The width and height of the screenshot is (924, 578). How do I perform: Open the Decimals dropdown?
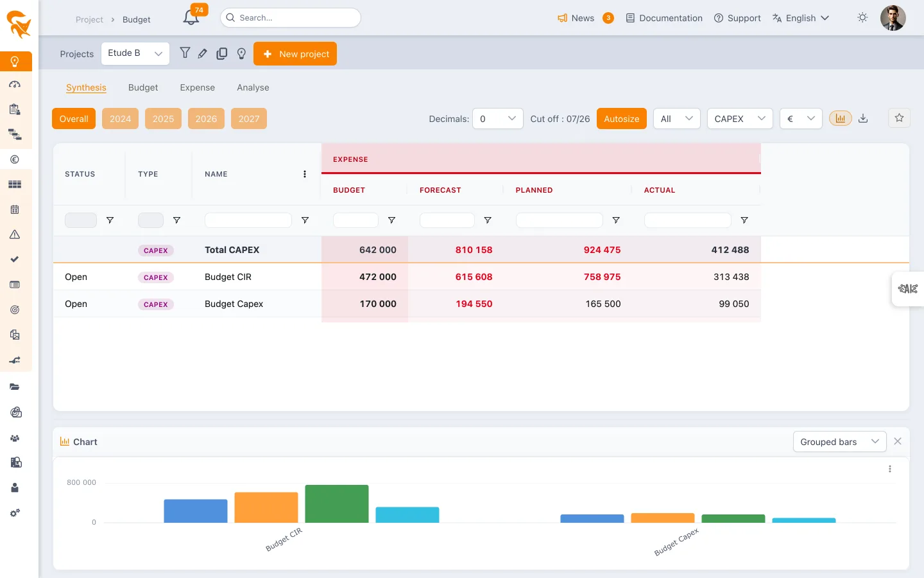498,119
